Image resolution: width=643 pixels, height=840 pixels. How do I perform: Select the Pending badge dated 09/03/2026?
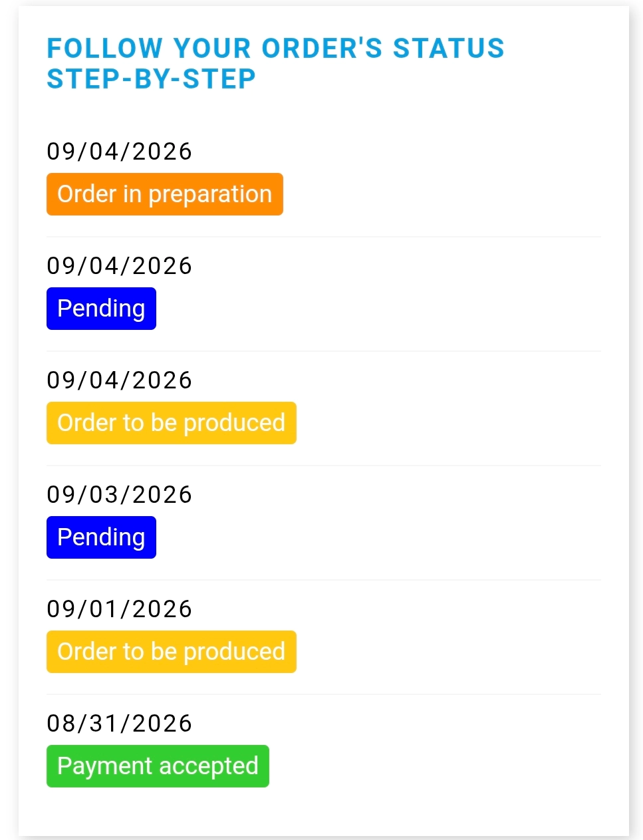101,537
